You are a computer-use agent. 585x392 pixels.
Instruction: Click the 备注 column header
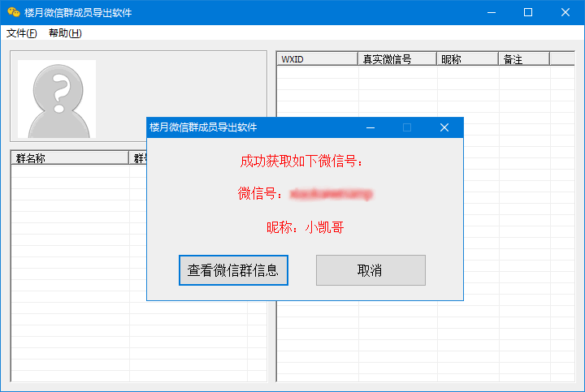(524, 59)
